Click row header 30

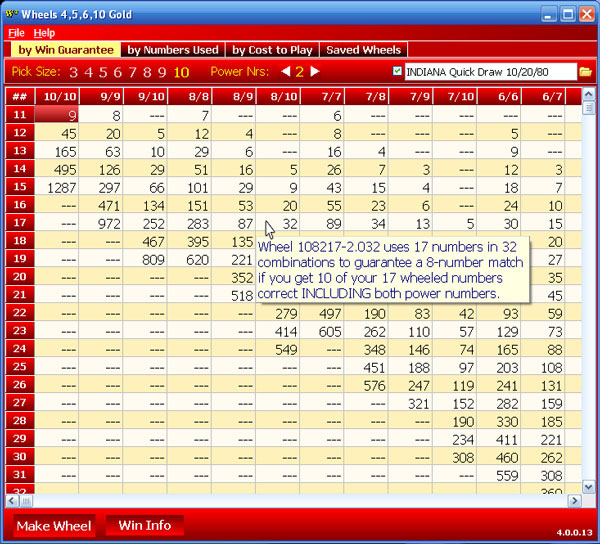[20, 456]
